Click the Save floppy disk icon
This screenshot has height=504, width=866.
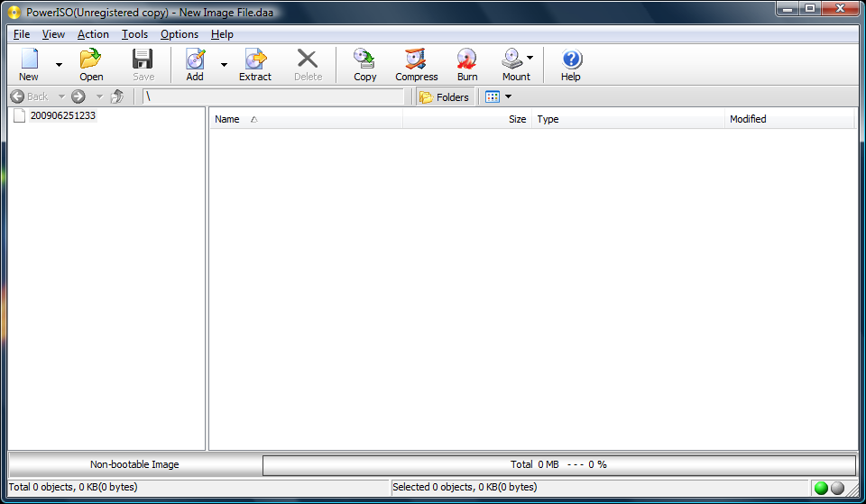click(x=143, y=59)
